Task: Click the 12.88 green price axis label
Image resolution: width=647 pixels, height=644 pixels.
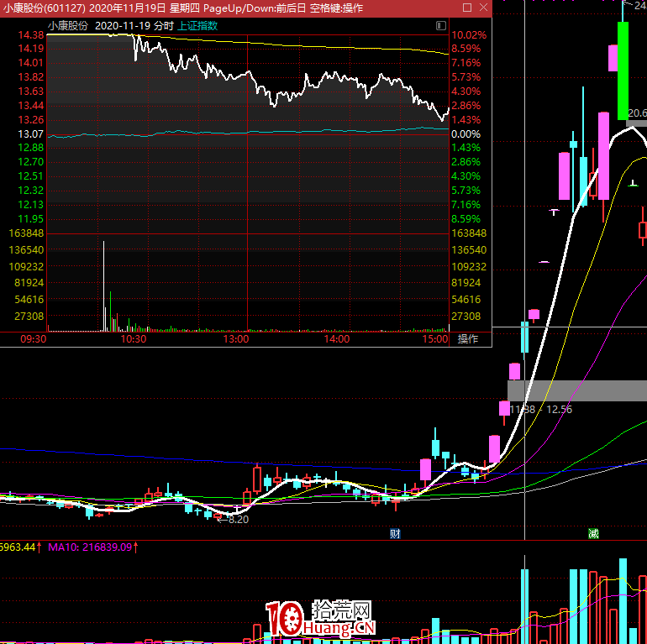Action: (30, 148)
